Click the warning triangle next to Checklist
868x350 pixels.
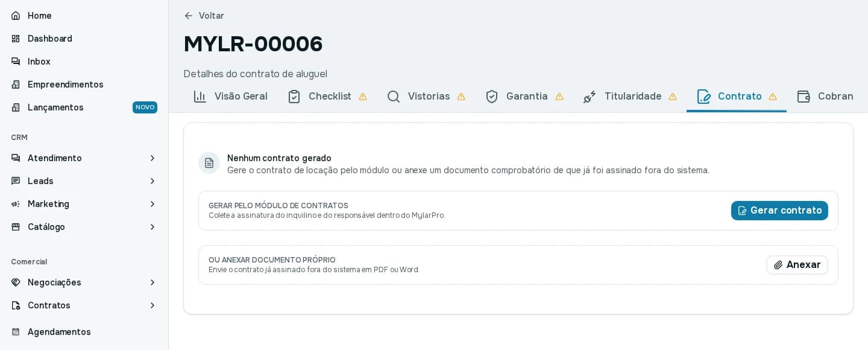coord(363,97)
